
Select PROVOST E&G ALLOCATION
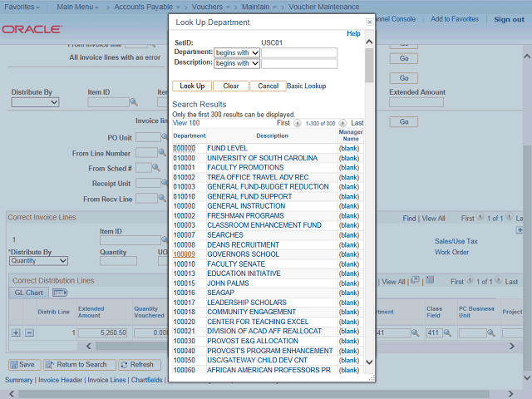point(253,341)
